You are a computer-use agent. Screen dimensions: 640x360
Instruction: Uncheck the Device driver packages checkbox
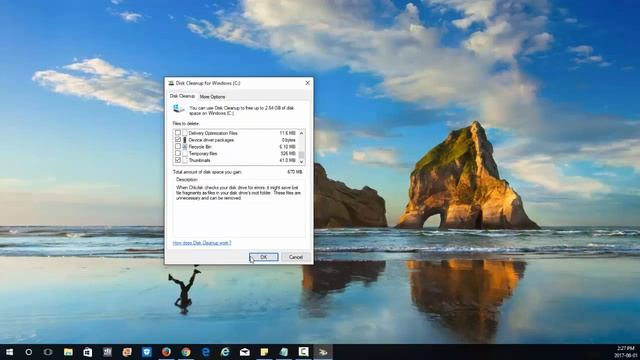pos(178,140)
